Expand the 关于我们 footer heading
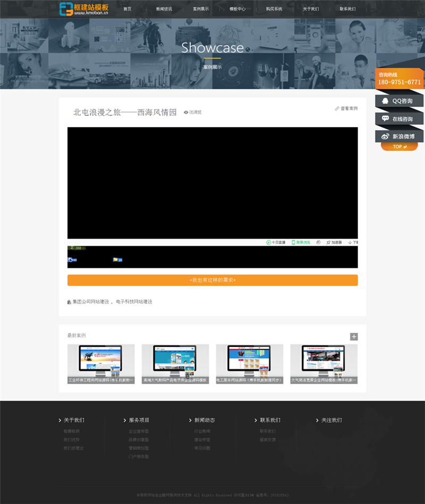Viewport: 425px width, 504px height. [73, 420]
